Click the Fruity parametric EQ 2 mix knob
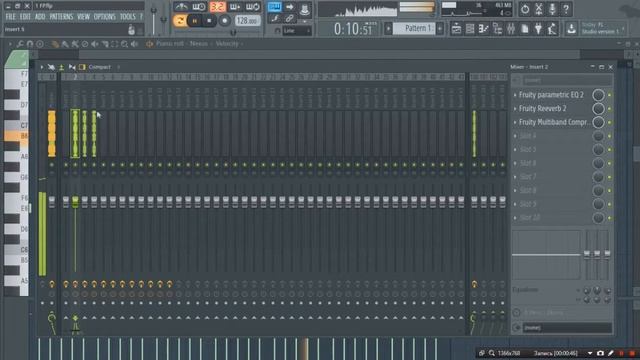The width and height of the screenshot is (640, 360). pos(598,95)
